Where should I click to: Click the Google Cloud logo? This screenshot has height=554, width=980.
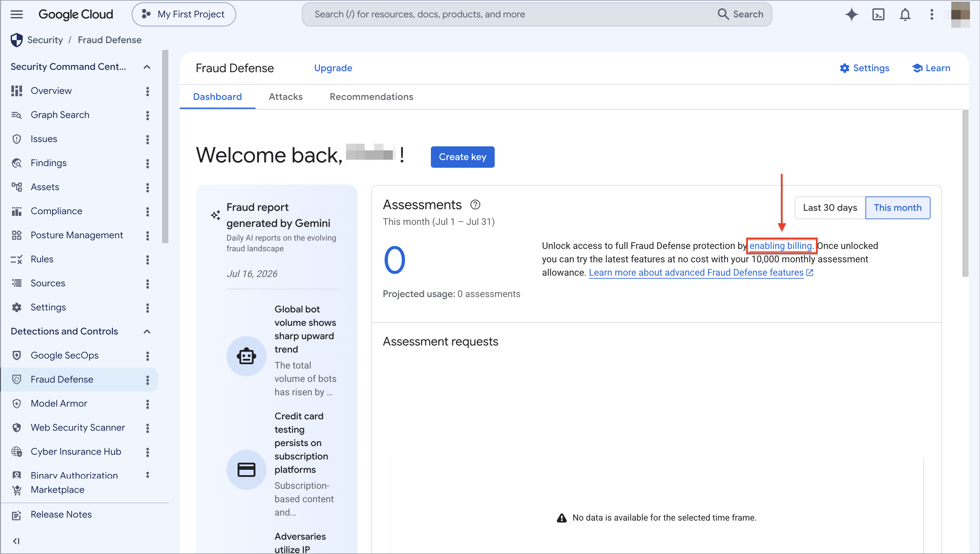76,14
